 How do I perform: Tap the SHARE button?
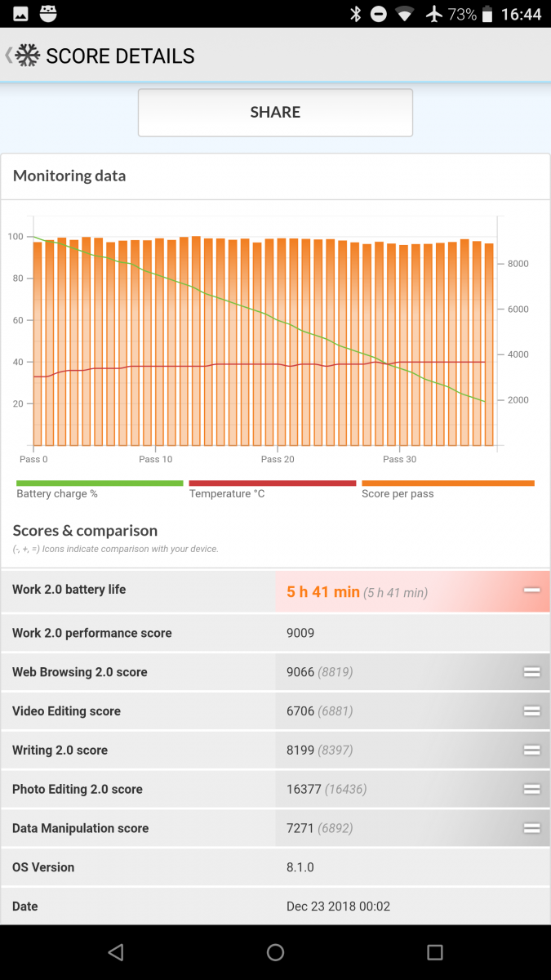tap(275, 113)
